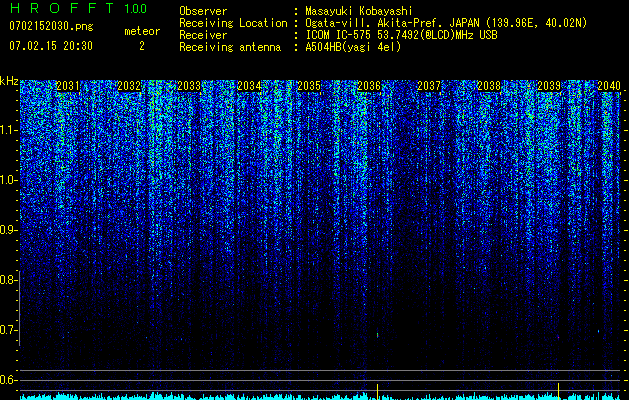Select observer name Masayuki Kobayashi

pos(358,11)
